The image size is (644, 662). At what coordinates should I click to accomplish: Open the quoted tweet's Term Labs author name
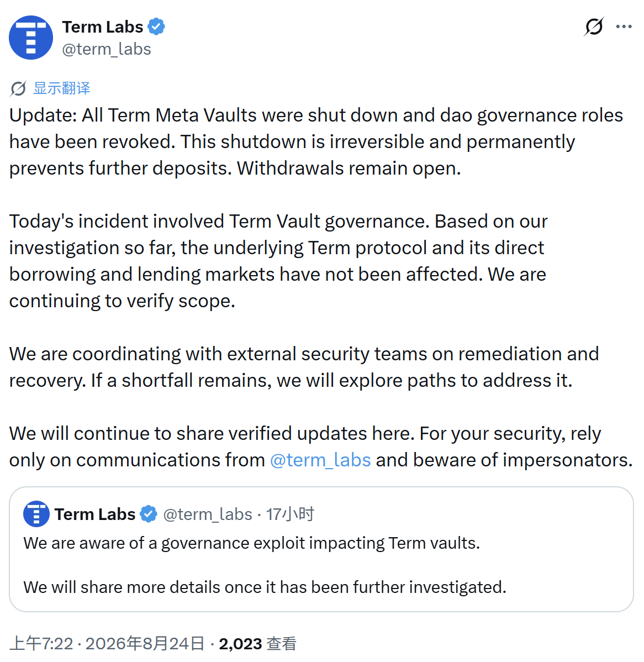pos(95,514)
